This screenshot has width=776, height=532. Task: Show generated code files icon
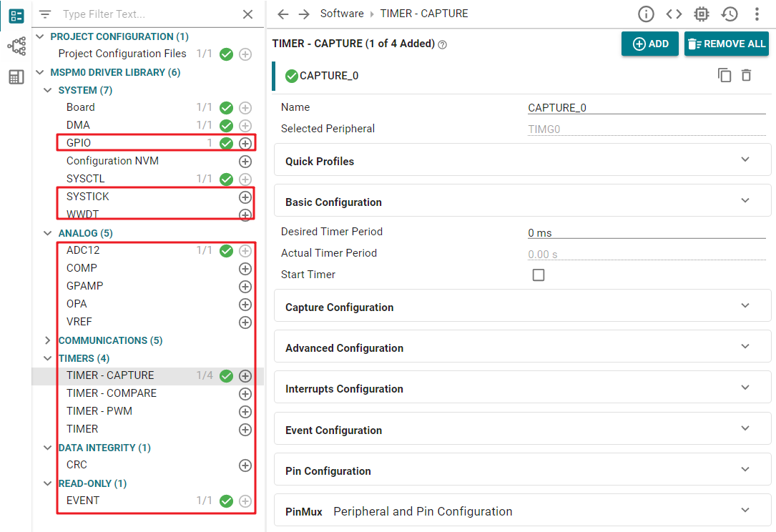[673, 14]
